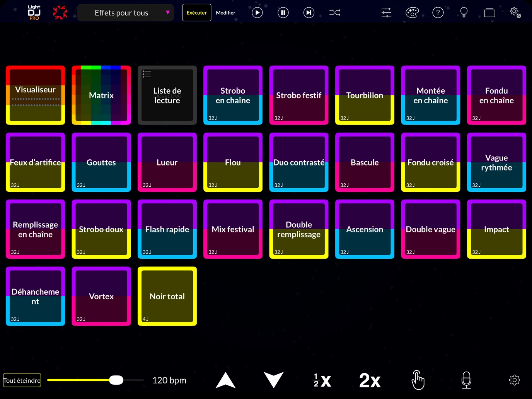The image size is (532, 399).
Task: Set half speed with the ½x button
Action: coord(322,380)
